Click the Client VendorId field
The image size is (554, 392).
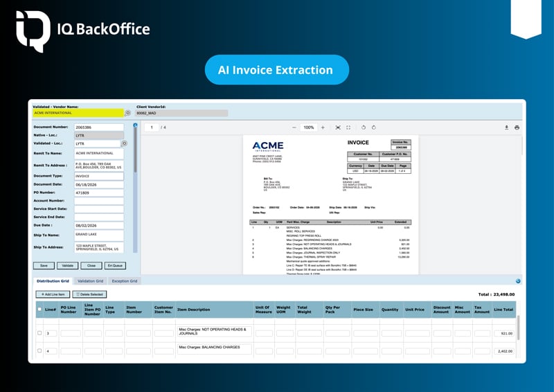tap(182, 113)
